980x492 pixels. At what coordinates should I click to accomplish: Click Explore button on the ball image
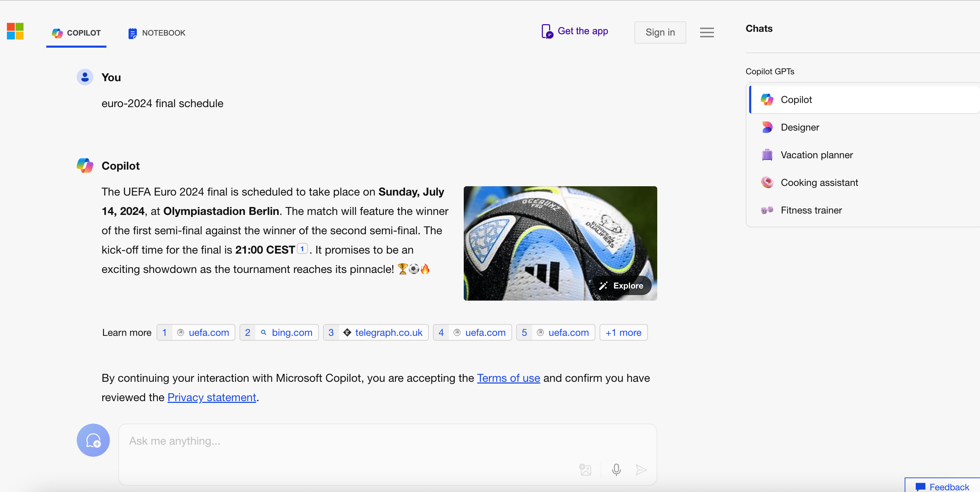click(622, 286)
